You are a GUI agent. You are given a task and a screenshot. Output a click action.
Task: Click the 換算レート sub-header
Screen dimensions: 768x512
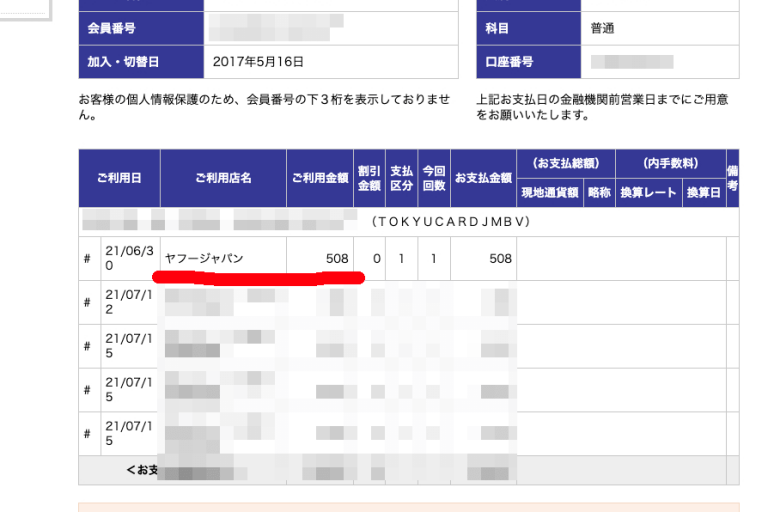click(648, 193)
